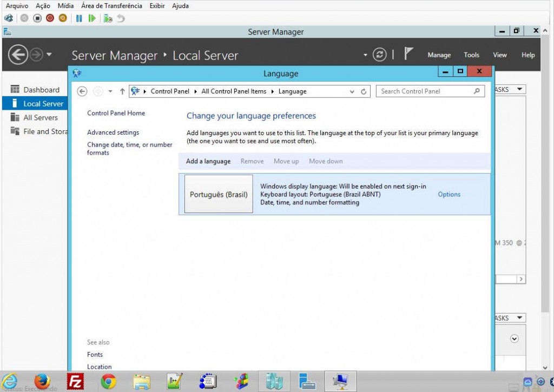Image resolution: width=554 pixels, height=392 pixels.
Task: Open Internet Explorer from taskbar
Action: [10, 381]
